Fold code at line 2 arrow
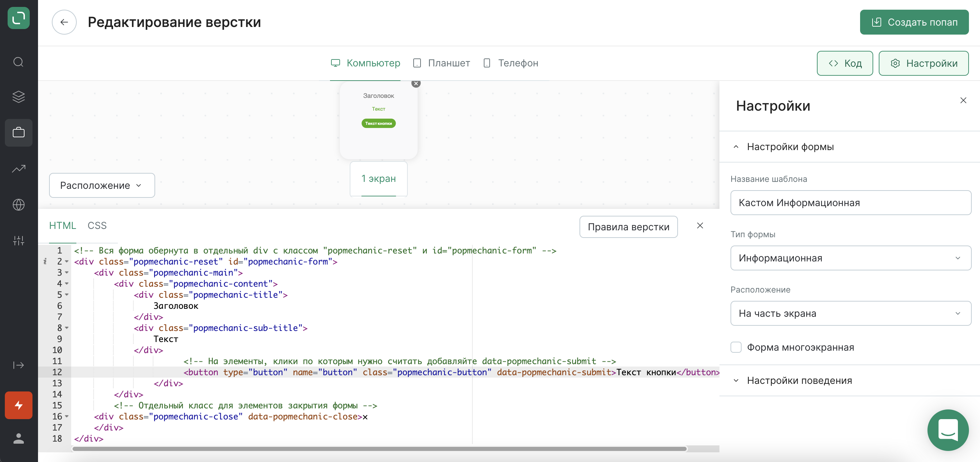Viewport: 980px width, 462px height. pos(67,261)
